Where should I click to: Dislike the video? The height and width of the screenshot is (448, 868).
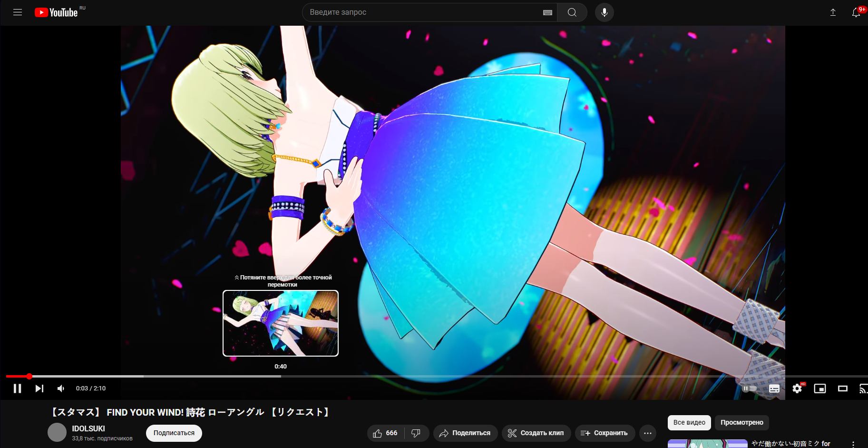(x=416, y=433)
